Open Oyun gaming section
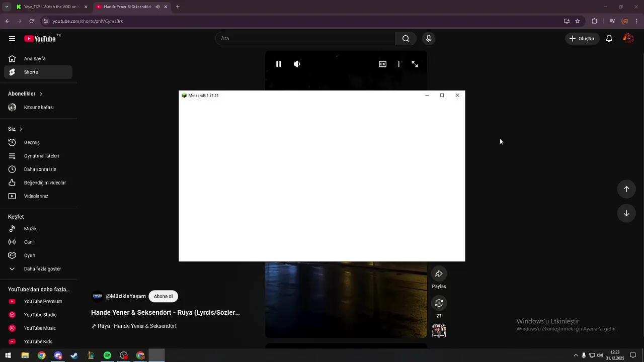This screenshot has height=362, width=644. pos(38,255)
